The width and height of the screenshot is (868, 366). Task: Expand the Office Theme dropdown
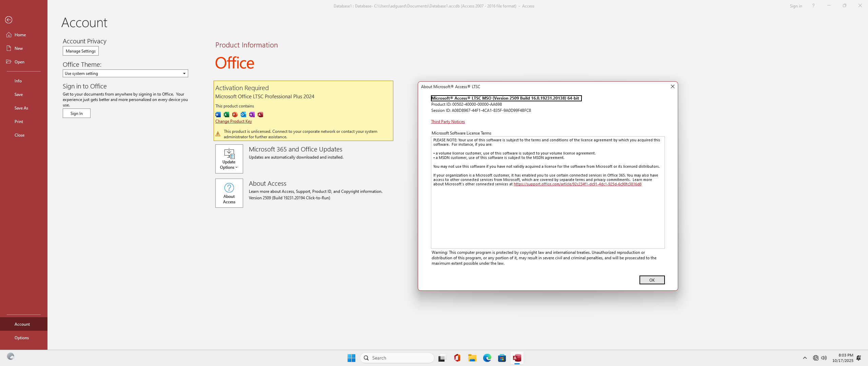point(184,74)
